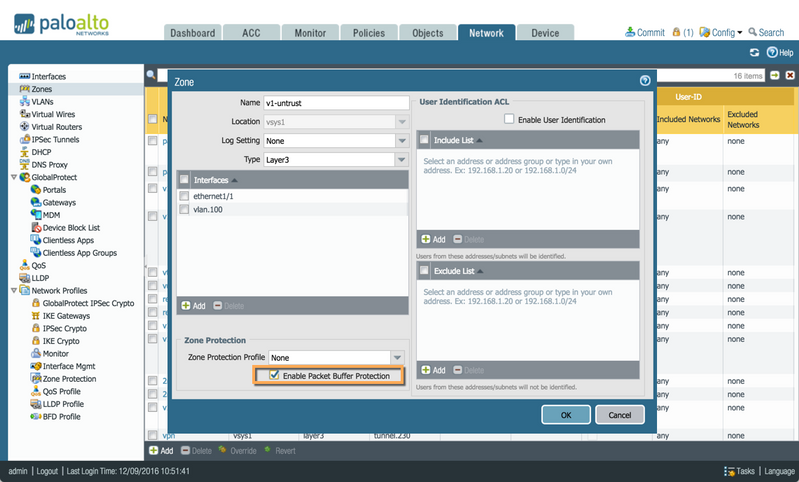
Task: Toggle the Exclude List header checkbox
Action: [424, 270]
